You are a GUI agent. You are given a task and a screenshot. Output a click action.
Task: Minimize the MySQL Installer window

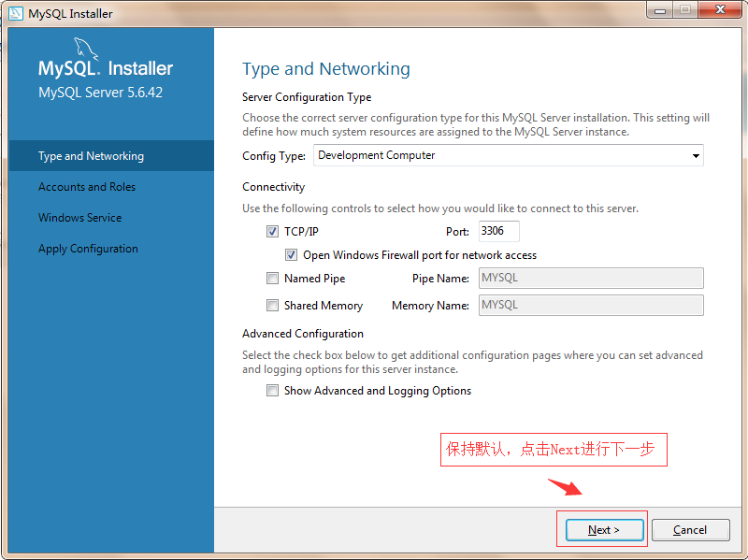pos(660,10)
